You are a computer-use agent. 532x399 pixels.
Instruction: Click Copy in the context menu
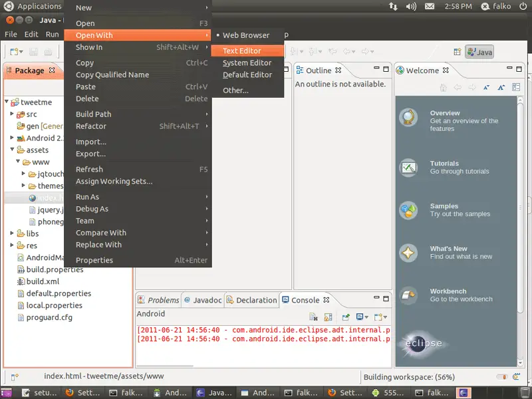click(138, 63)
